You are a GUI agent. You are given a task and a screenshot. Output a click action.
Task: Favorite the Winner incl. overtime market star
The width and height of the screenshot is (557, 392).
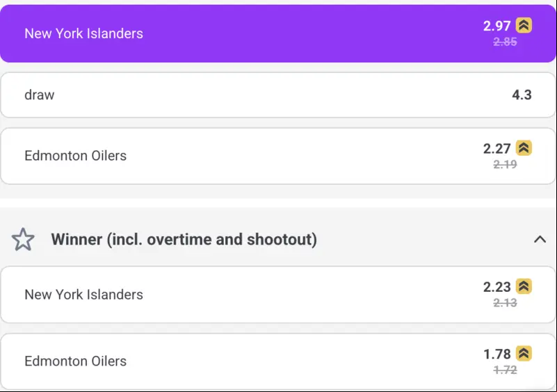point(23,239)
